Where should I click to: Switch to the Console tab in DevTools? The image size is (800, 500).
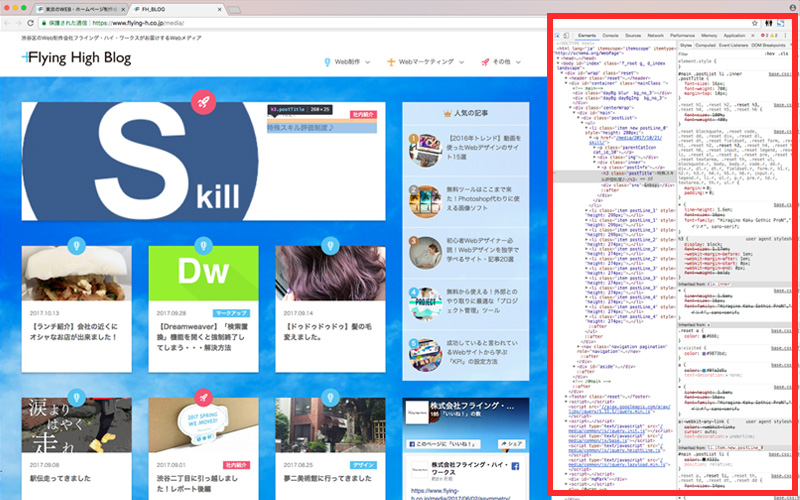(x=610, y=36)
